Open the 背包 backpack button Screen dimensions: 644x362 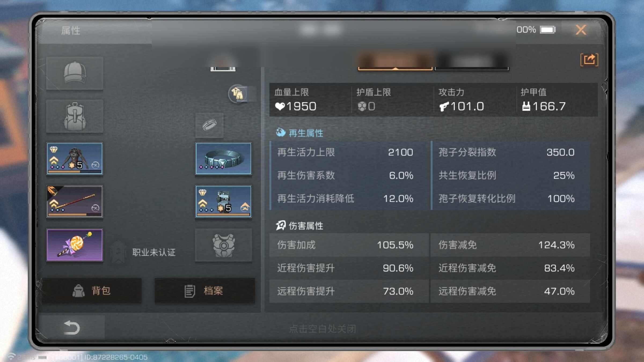point(92,291)
